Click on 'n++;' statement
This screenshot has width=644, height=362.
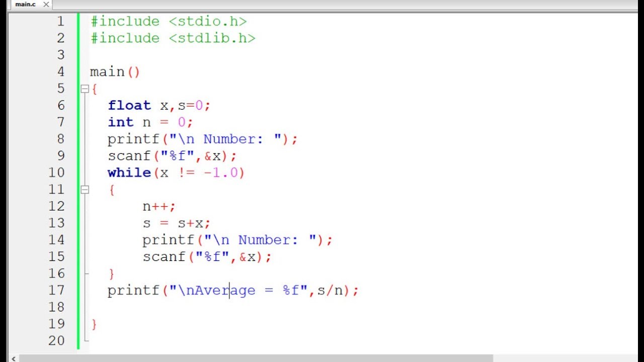click(x=159, y=206)
